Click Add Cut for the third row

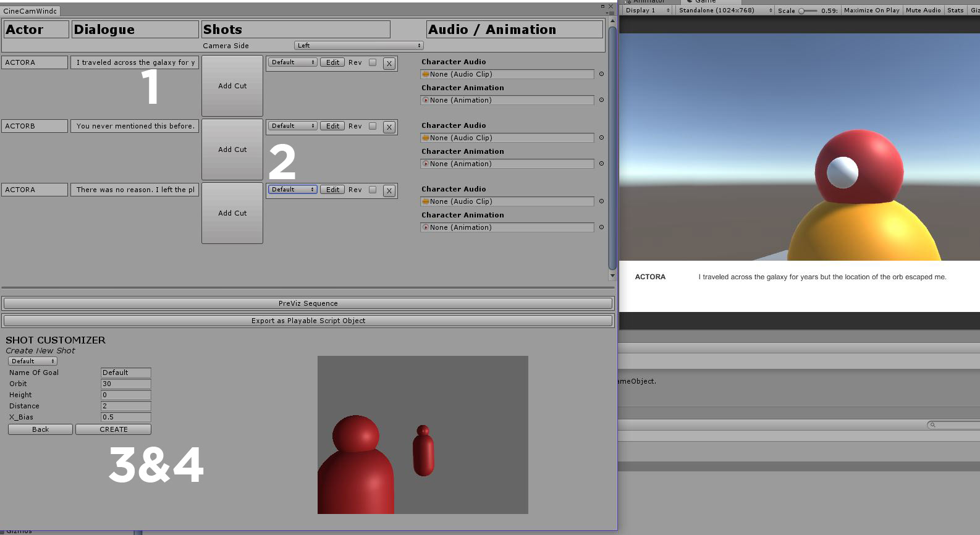pos(232,213)
